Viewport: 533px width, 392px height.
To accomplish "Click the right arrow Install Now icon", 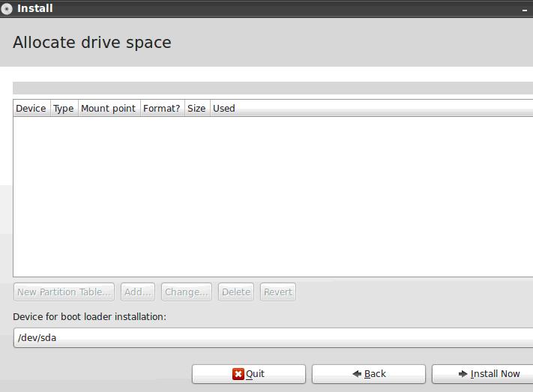I will [463, 374].
